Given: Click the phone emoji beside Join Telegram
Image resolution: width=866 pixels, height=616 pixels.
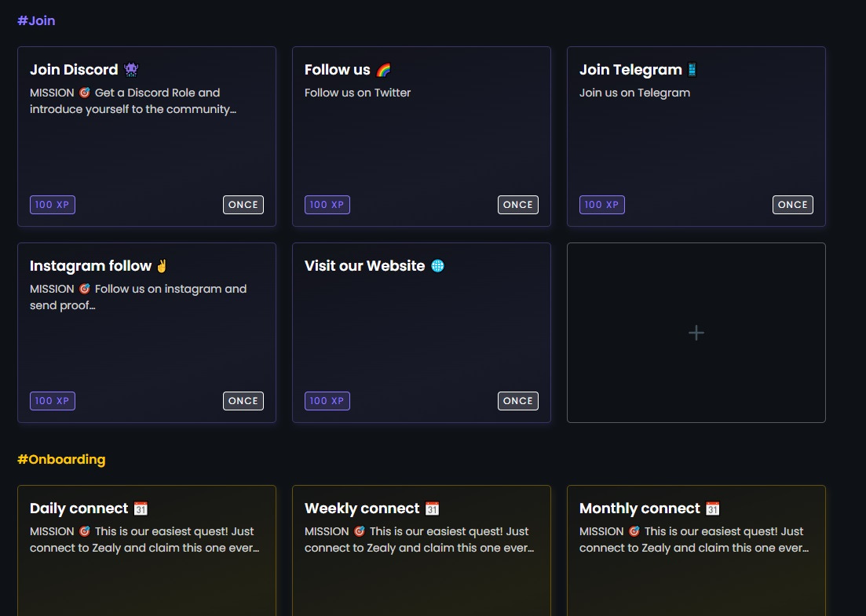Looking at the screenshot, I should [692, 70].
